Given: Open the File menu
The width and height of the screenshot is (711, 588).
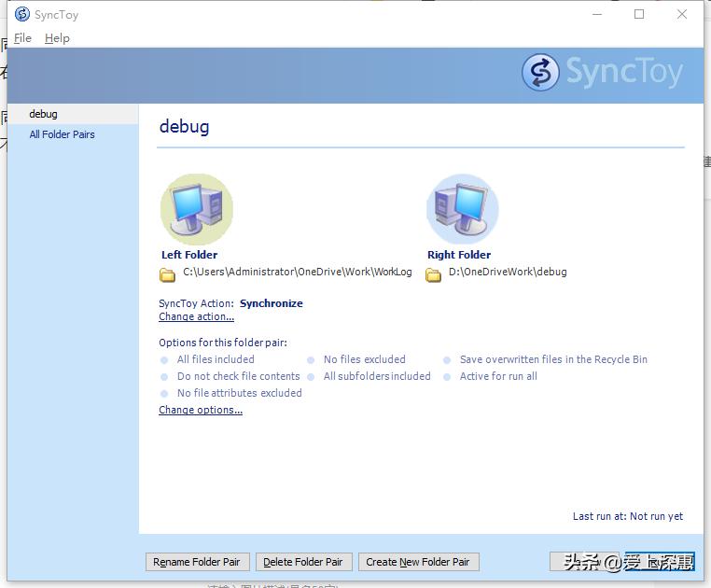Looking at the screenshot, I should coord(22,38).
